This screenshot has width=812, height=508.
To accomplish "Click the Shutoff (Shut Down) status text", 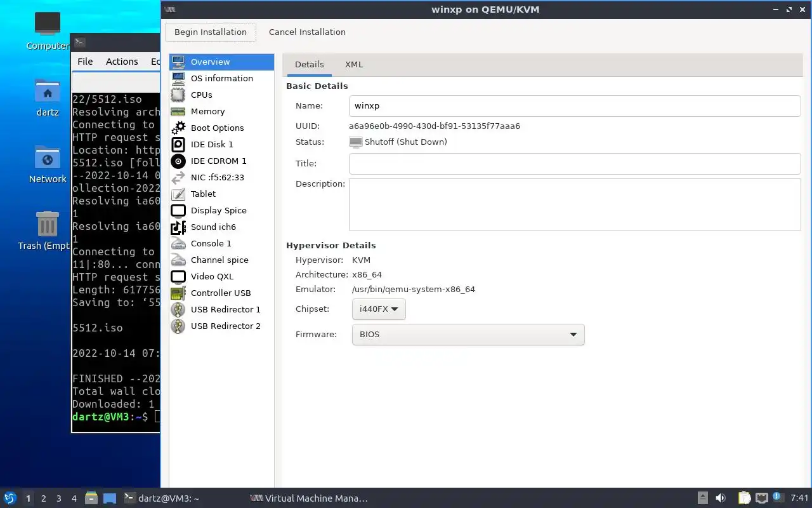I will (406, 142).
